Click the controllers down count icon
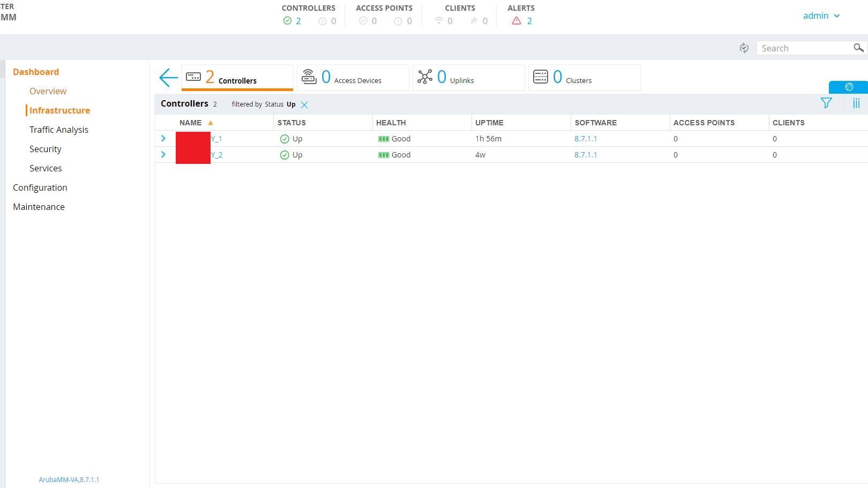Screen dimensions: 868x488 [323, 21]
